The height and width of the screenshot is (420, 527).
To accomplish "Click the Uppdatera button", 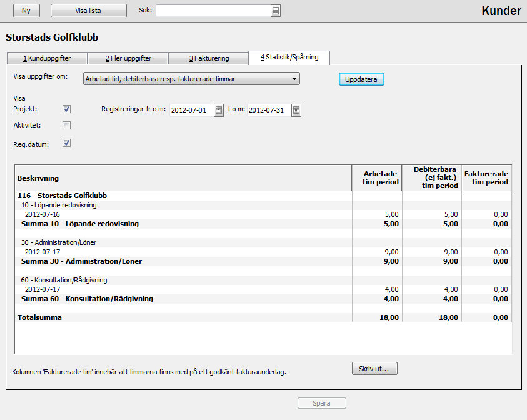I will tap(361, 79).
